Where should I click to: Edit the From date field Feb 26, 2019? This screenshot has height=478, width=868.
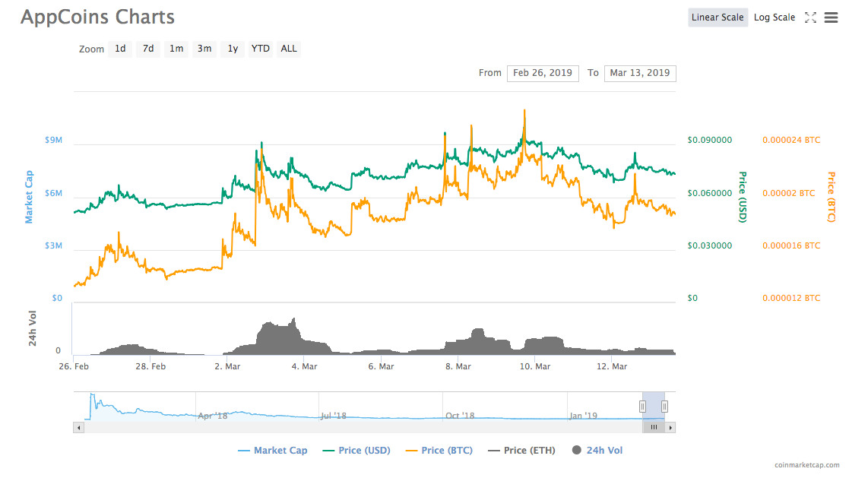pyautogui.click(x=543, y=73)
